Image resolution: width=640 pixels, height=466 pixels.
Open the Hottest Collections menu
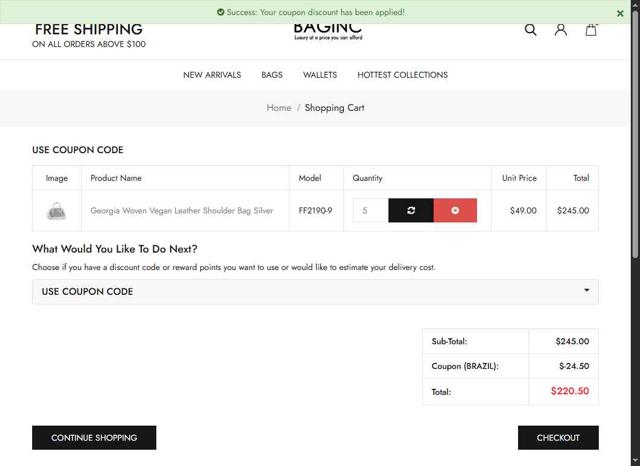click(402, 75)
